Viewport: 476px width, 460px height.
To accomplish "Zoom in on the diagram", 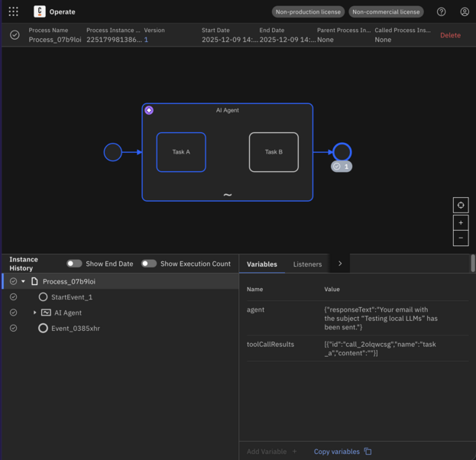I will coord(461,222).
